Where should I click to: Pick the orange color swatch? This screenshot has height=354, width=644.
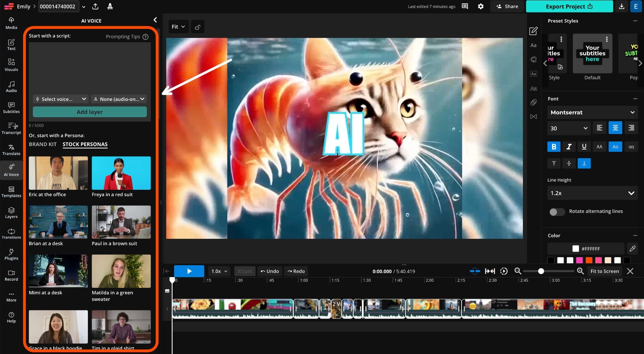(589, 260)
